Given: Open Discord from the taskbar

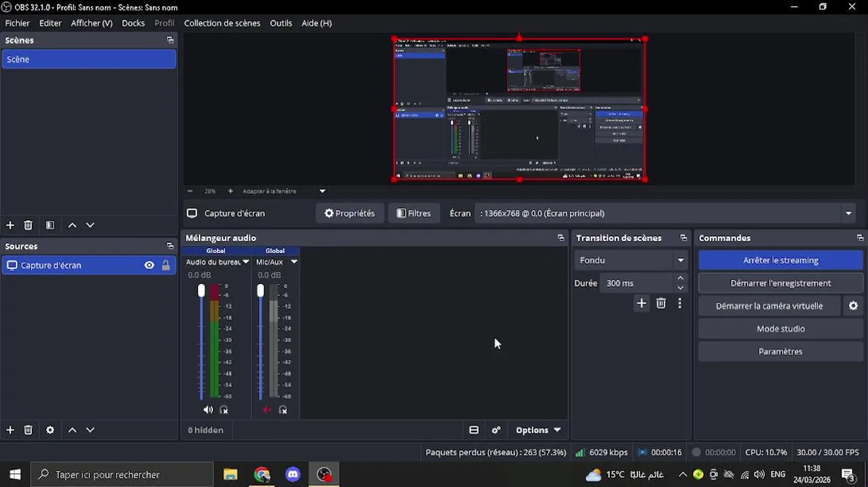Looking at the screenshot, I should pyautogui.click(x=293, y=475).
